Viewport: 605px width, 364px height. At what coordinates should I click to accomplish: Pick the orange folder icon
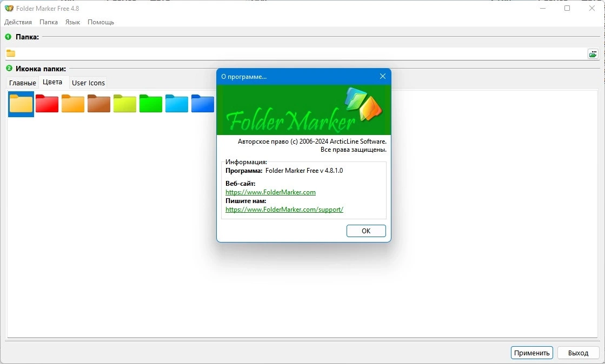click(x=73, y=103)
